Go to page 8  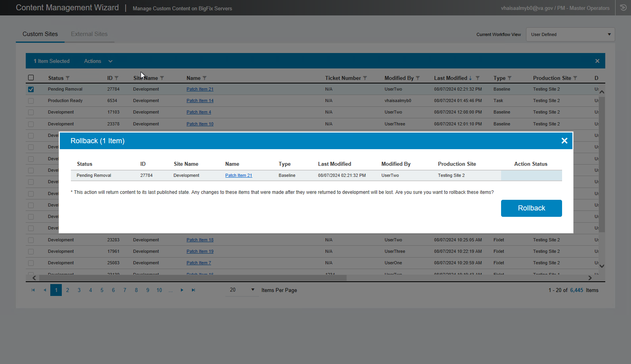[x=136, y=290]
